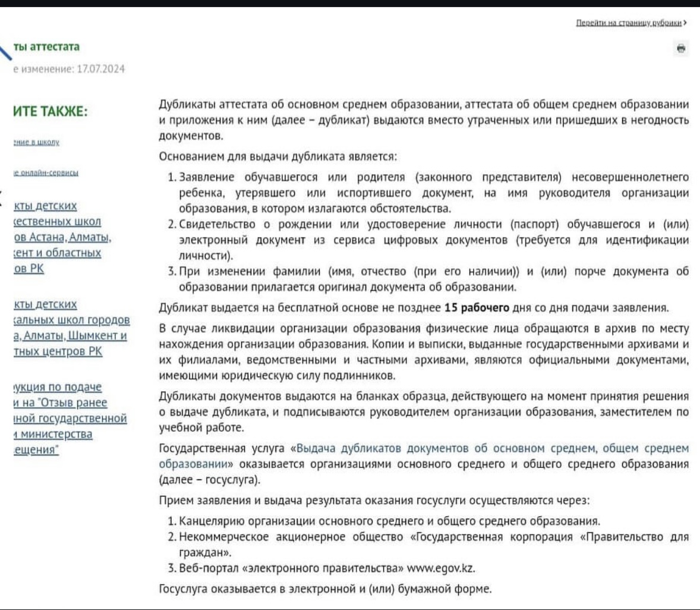
Task: Open the Перейти на страницу рубрики link
Action: coord(629,23)
